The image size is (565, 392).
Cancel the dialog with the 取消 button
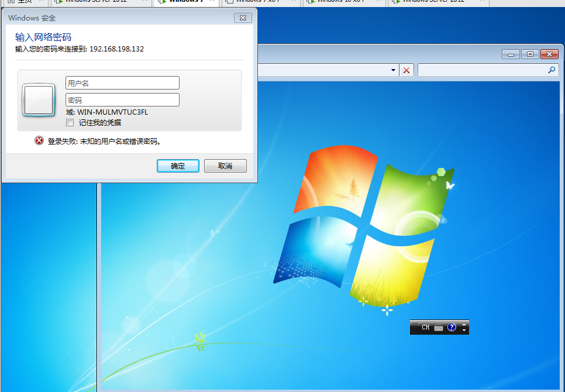click(225, 166)
